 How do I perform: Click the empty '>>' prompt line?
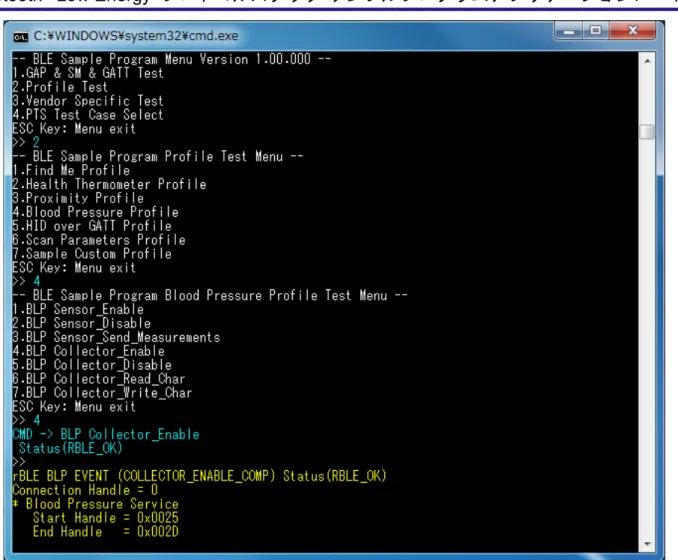pos(19,462)
